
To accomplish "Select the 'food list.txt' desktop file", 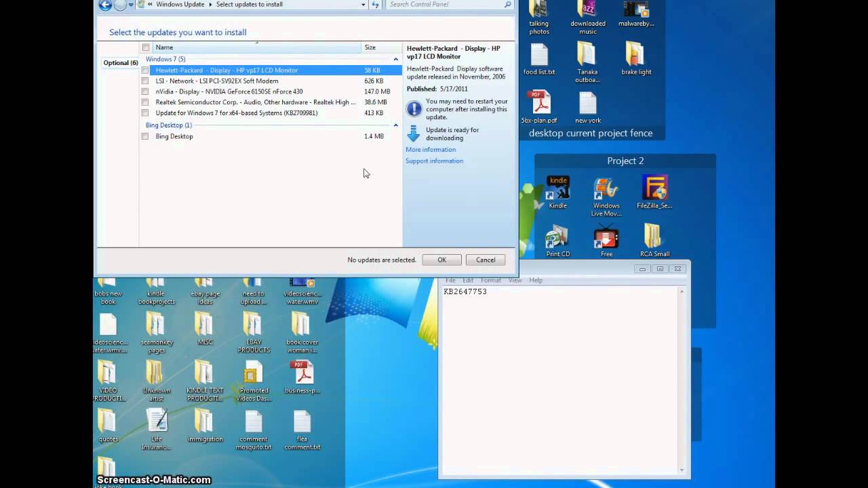I will point(539,59).
